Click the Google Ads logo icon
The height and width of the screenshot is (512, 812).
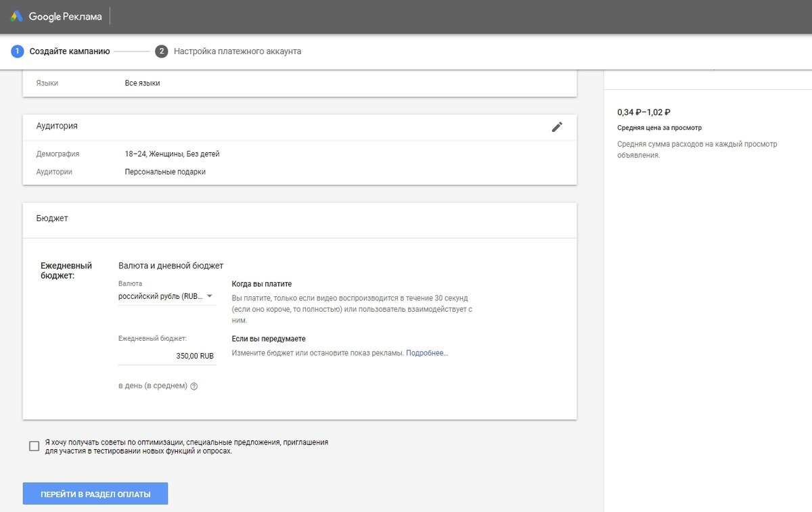16,16
